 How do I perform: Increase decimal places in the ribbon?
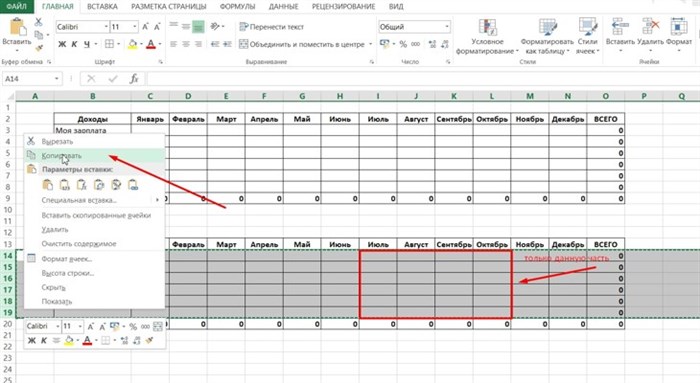click(x=432, y=44)
